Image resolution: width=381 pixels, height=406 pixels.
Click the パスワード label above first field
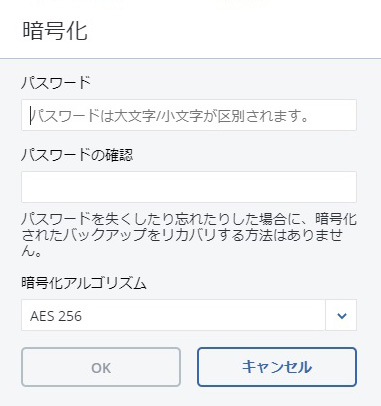[56, 83]
